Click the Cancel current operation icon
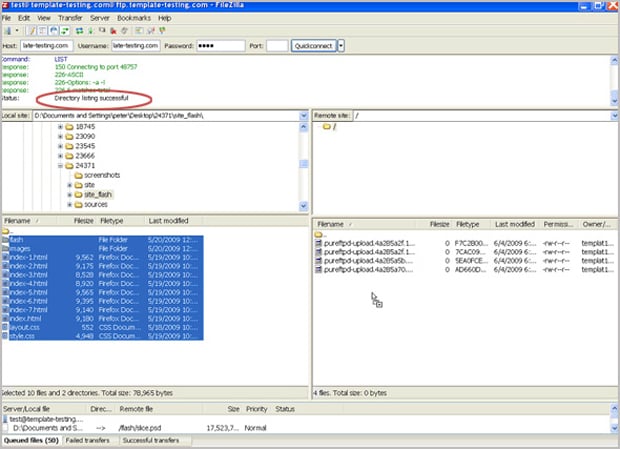The image size is (620, 449). (102, 31)
